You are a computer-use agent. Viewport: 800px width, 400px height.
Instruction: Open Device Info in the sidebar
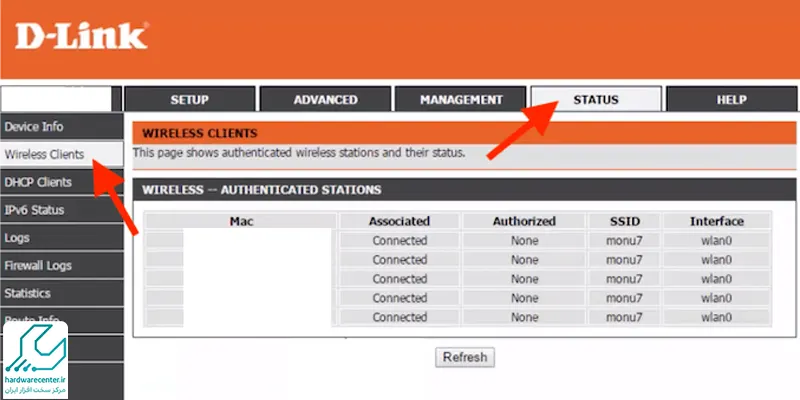(61, 127)
